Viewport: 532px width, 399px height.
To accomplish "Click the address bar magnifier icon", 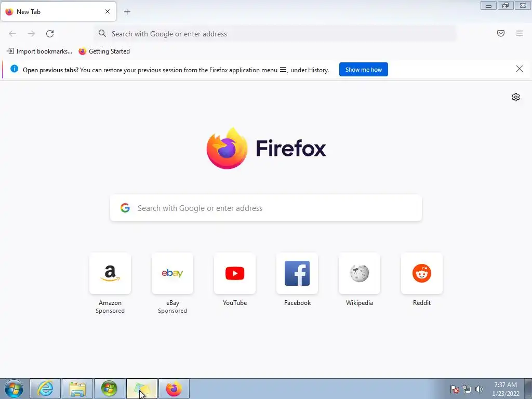I will [x=102, y=33].
